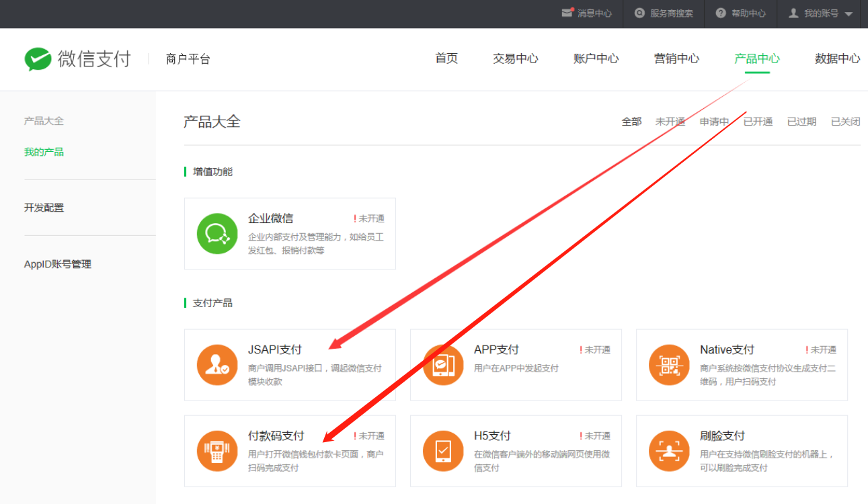Filter products by 已关闭
The image size is (868, 504).
click(x=845, y=122)
